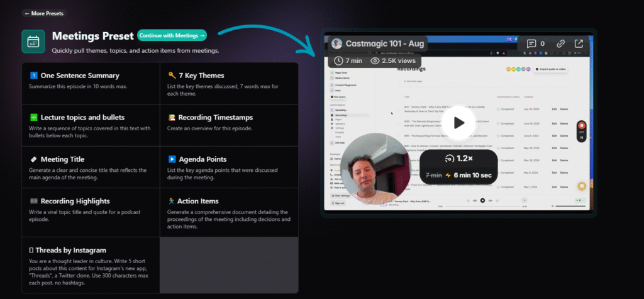This screenshot has height=299, width=644.
Task: Copy video link with chain icon
Action: (561, 43)
